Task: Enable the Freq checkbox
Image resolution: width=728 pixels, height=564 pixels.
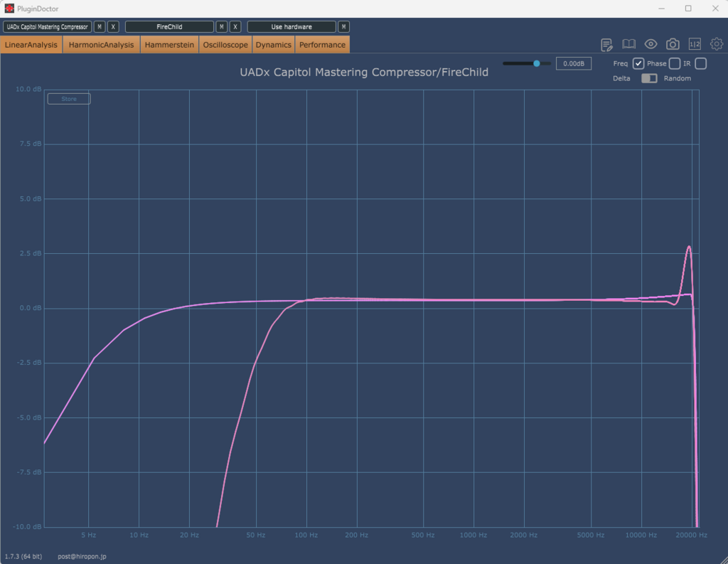Action: (638, 63)
